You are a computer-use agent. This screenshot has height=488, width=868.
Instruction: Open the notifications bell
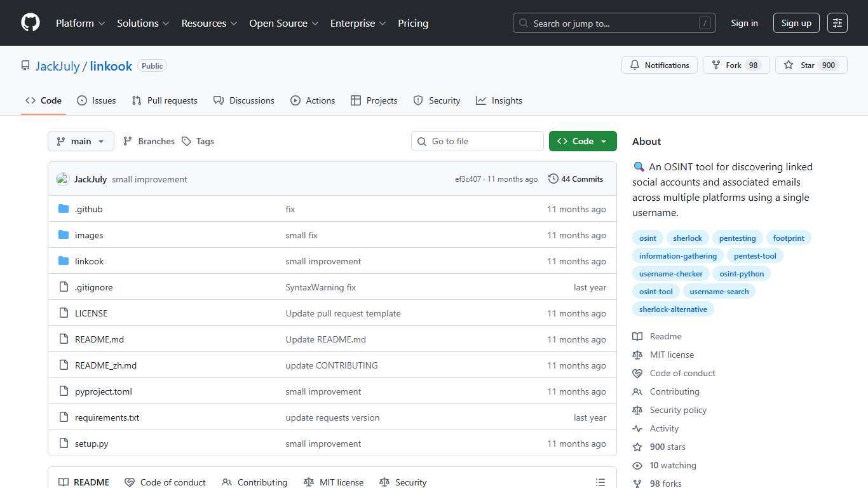click(x=635, y=65)
